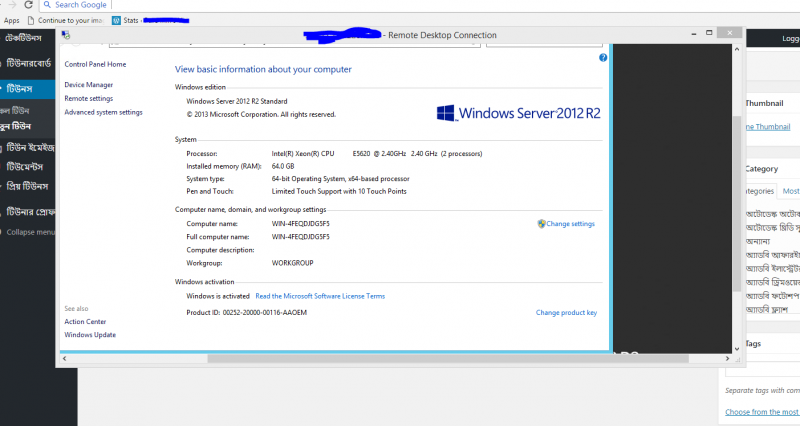This screenshot has width=800, height=426.
Task: Click Choose from the most used link
Action: [x=762, y=412]
